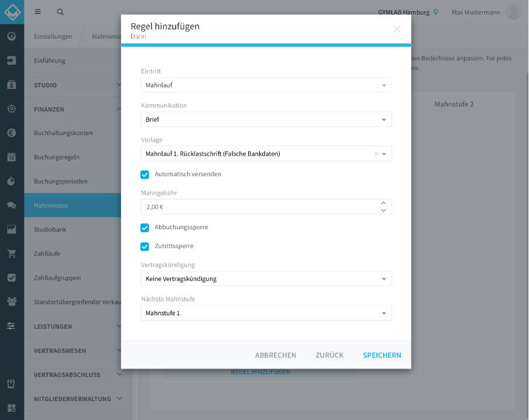Open the chat messages sidebar icon
Screen dimensions: 529x420
click(12, 205)
